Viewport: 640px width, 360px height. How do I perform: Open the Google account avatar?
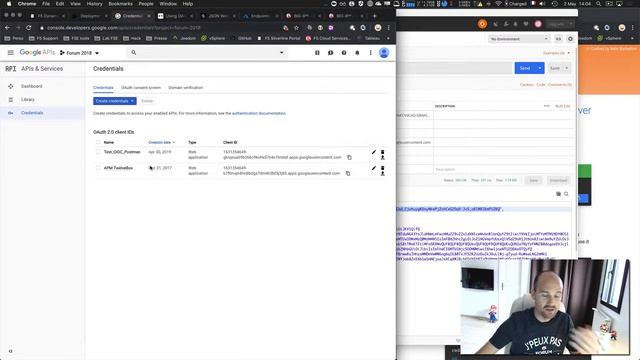tap(384, 53)
